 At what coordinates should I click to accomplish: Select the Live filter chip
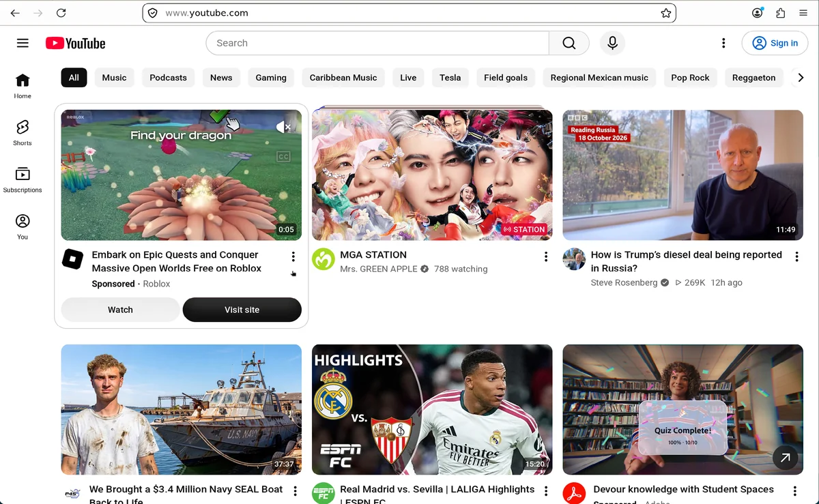(x=408, y=78)
